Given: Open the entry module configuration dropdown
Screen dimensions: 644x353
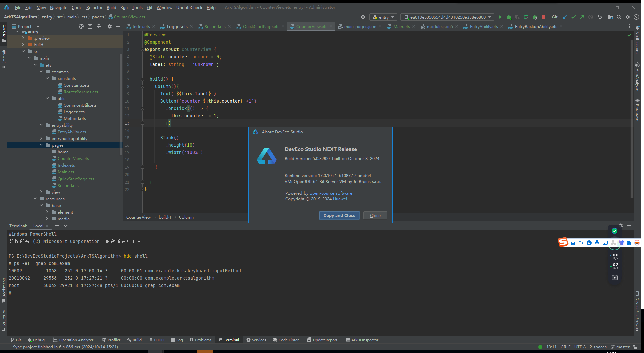Looking at the screenshot, I should tap(383, 17).
